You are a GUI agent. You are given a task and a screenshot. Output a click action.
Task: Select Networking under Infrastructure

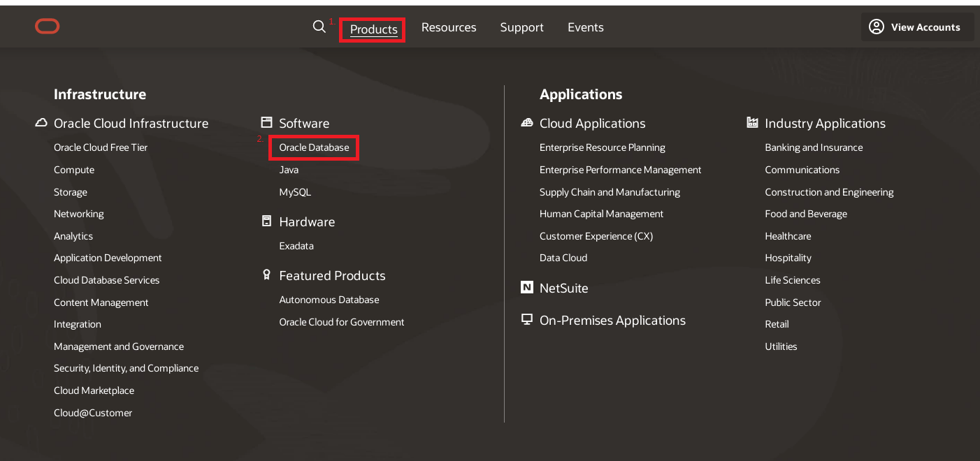(x=79, y=214)
